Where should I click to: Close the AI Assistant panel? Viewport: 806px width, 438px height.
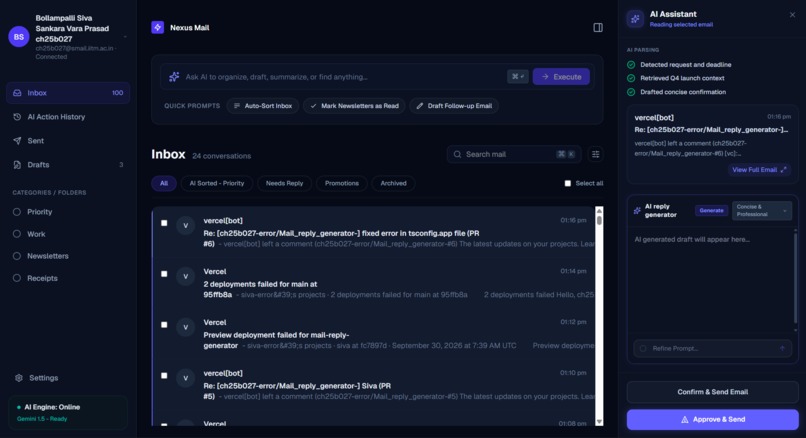coord(792,15)
